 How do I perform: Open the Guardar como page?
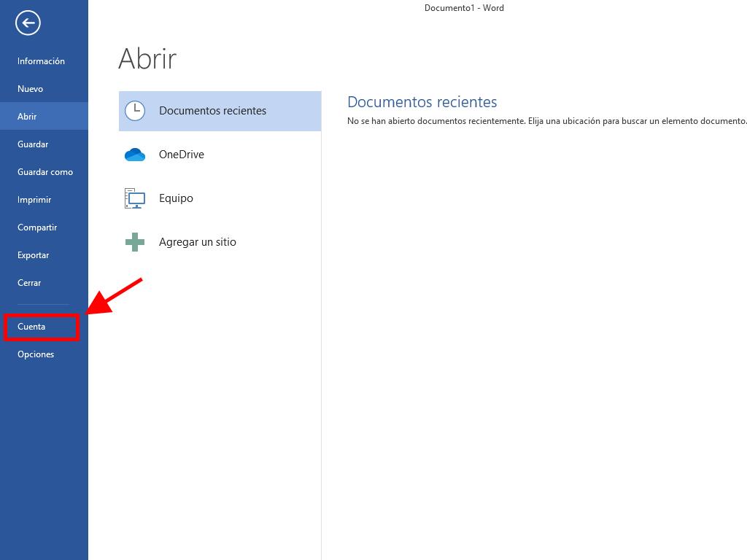click(x=45, y=172)
